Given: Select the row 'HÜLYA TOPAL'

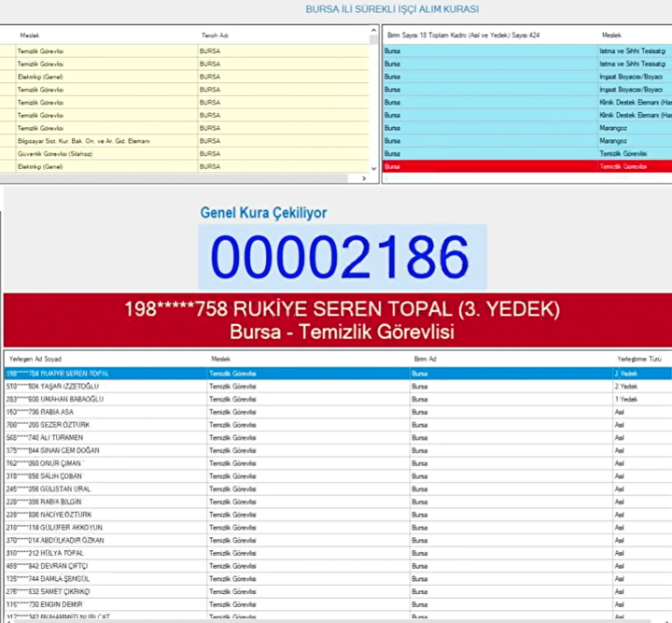Looking at the screenshot, I should click(338, 554).
